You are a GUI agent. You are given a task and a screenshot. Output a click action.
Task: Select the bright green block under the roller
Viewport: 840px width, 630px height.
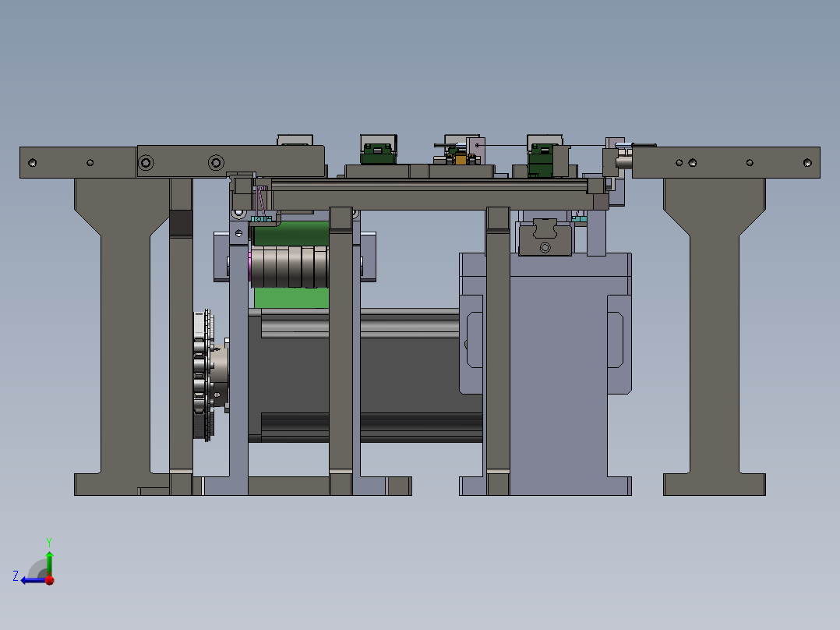pos(291,297)
